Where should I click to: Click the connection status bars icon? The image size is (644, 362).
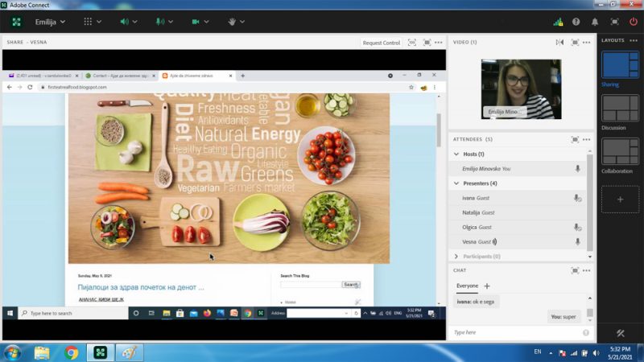click(558, 22)
